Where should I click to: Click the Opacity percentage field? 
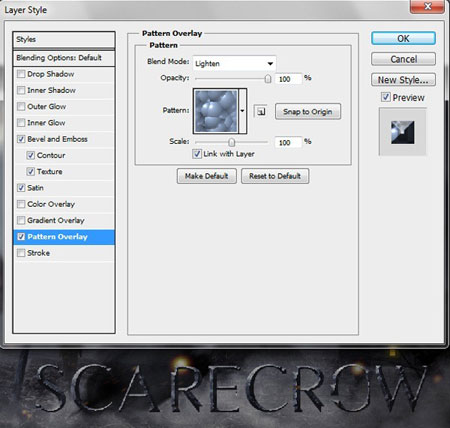point(288,79)
